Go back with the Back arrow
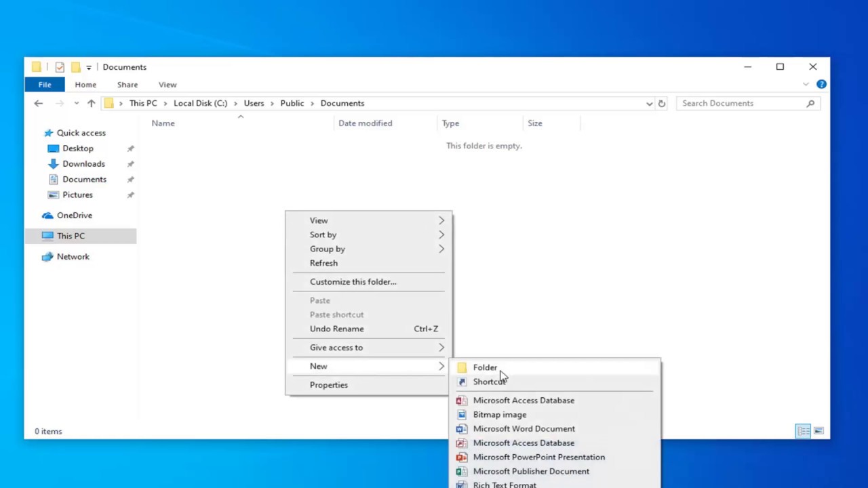 coord(39,103)
